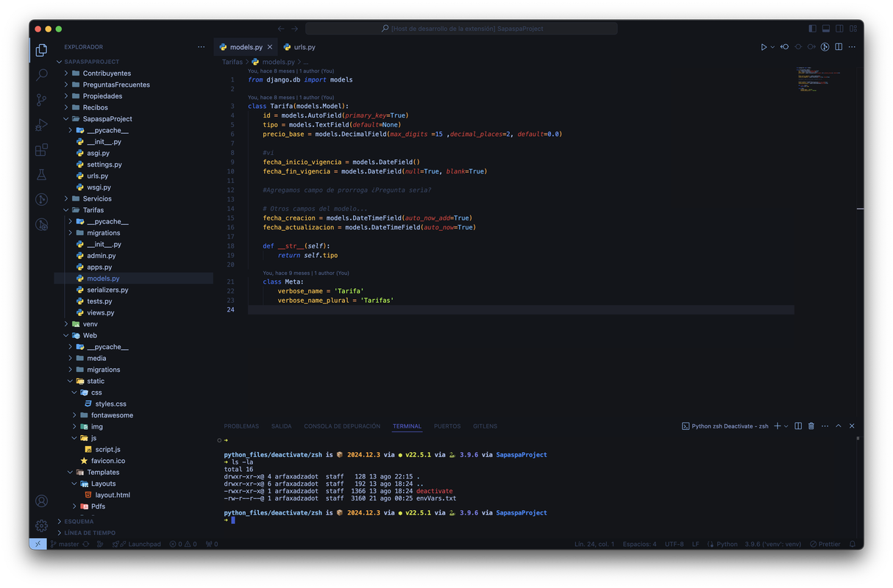Open previous change arrow icon in editor toolbar
Screen dimensions: 893x588
pyautogui.click(x=785, y=47)
